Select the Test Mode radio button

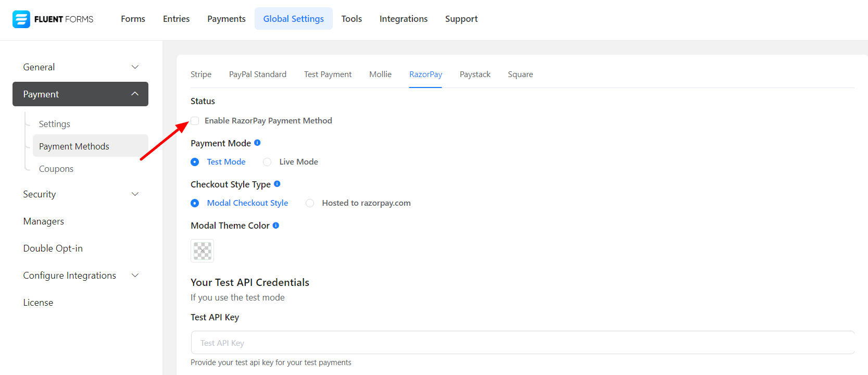[195, 162]
